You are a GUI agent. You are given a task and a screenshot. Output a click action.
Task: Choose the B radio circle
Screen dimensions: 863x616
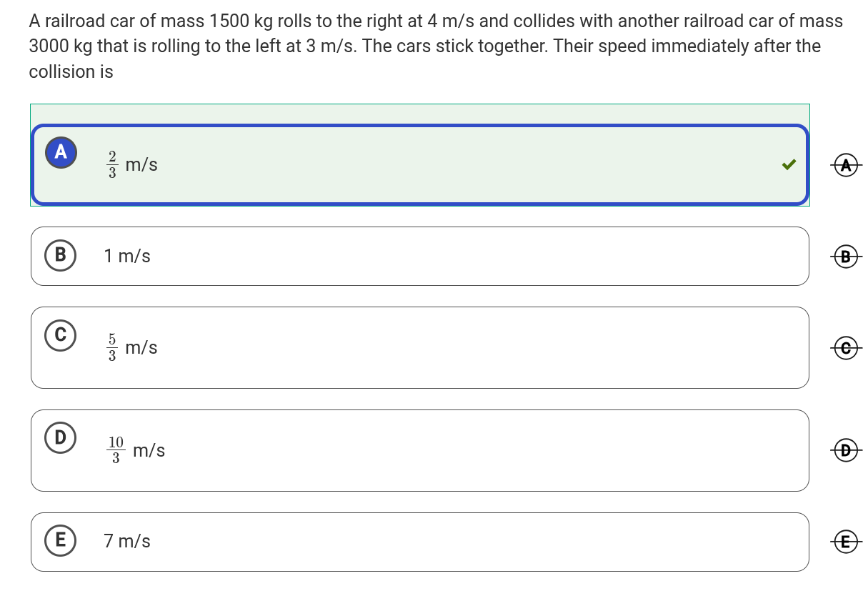(x=61, y=255)
